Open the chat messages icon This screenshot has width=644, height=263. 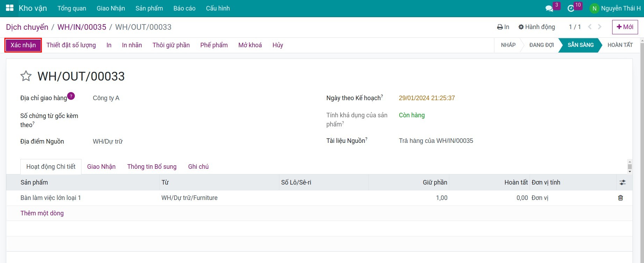click(x=549, y=8)
